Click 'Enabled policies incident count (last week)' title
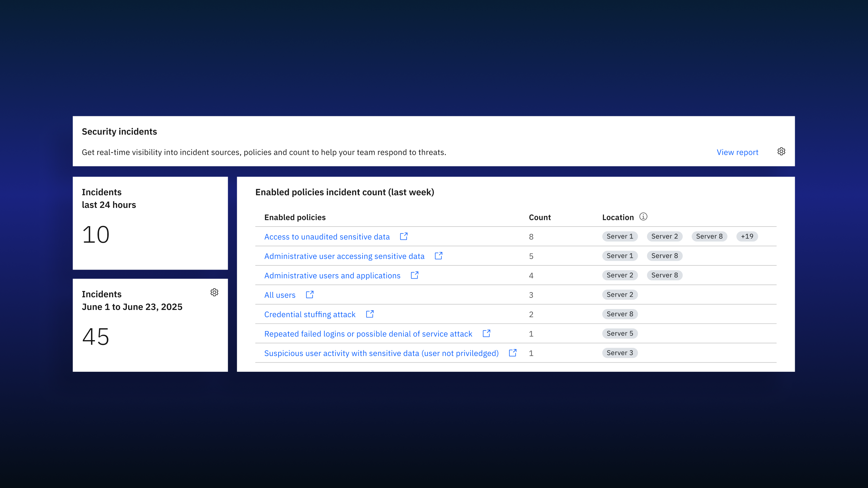This screenshot has height=488, width=868. tap(345, 192)
